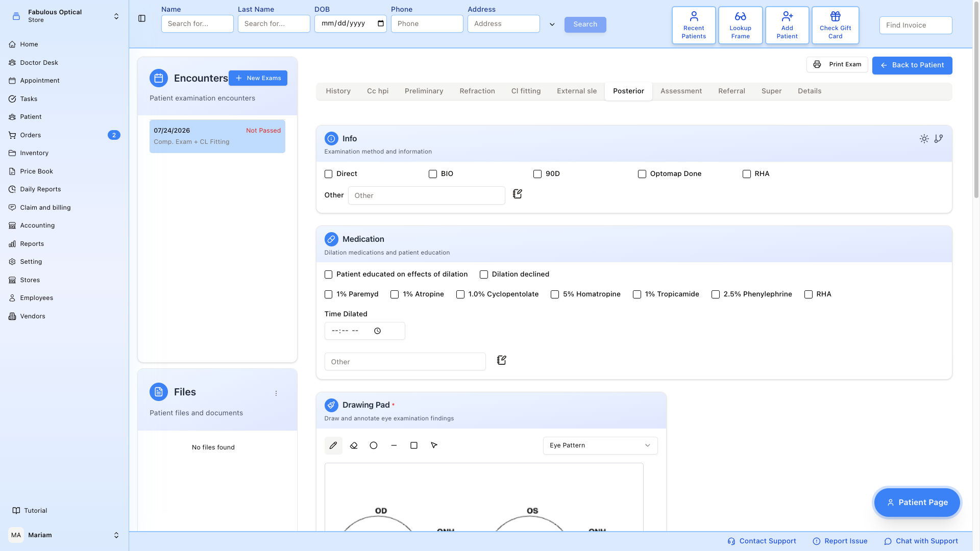980x551 pixels.
Task: Click the Time Dilated time field
Action: click(365, 331)
